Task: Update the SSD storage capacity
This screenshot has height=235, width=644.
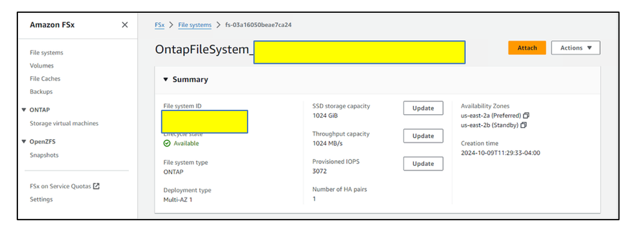Action: 423,108
